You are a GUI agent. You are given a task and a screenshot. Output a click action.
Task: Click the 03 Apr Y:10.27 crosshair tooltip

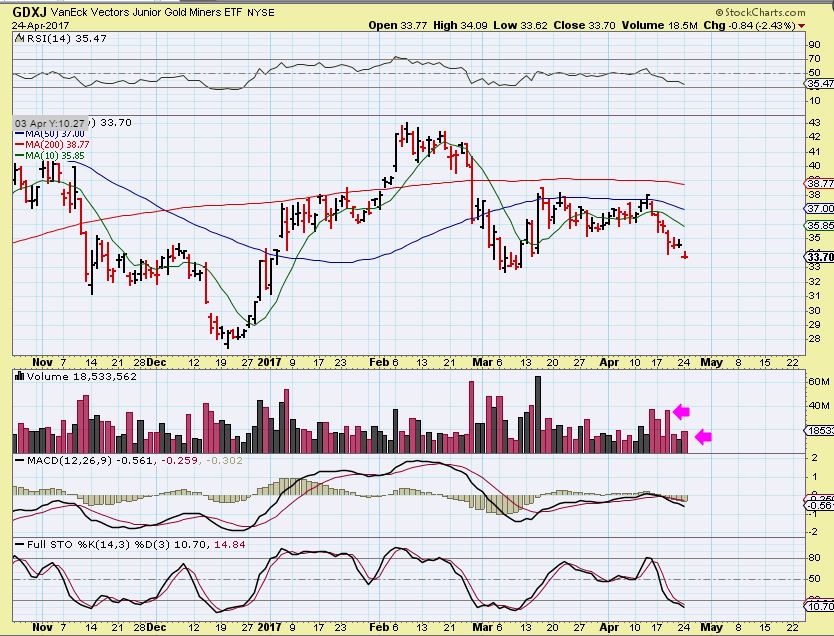[49, 123]
